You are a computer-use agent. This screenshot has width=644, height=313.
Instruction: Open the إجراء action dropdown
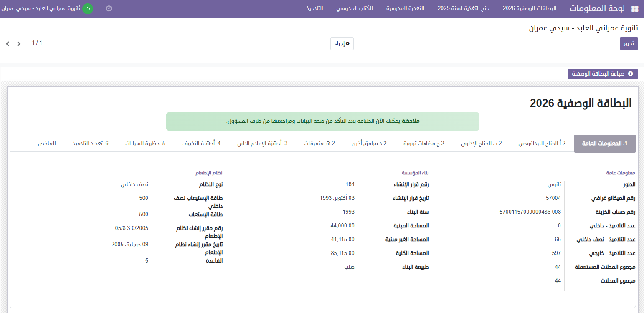click(x=342, y=44)
